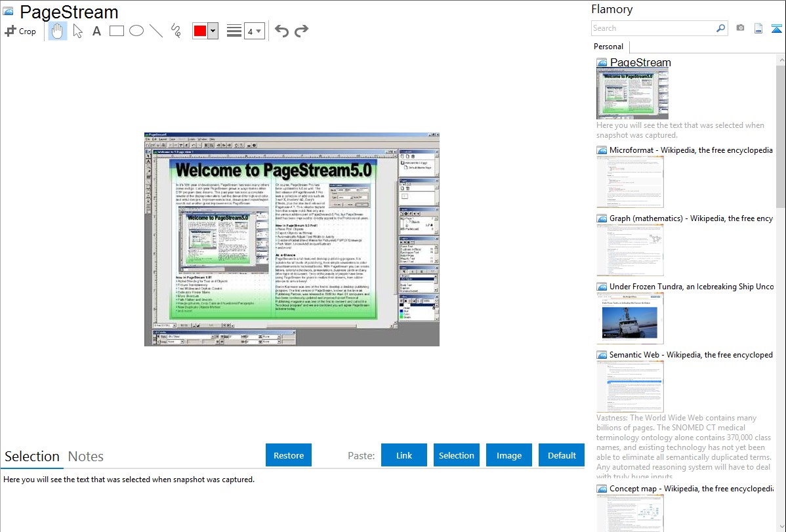Activate the hand pan tool
The width and height of the screenshot is (786, 532).
58,31
